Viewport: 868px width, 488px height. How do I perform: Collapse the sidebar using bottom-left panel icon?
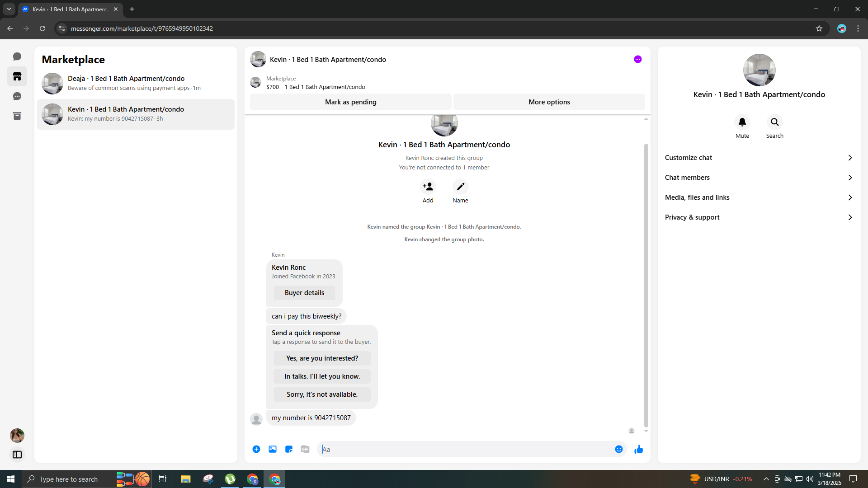pos(17,455)
